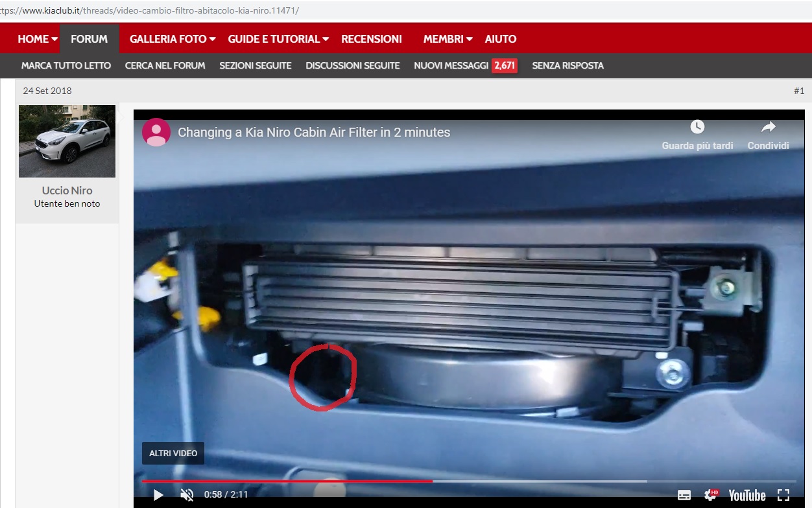The image size is (812, 508).
Task: Open the post permalink #1
Action: coord(799,91)
